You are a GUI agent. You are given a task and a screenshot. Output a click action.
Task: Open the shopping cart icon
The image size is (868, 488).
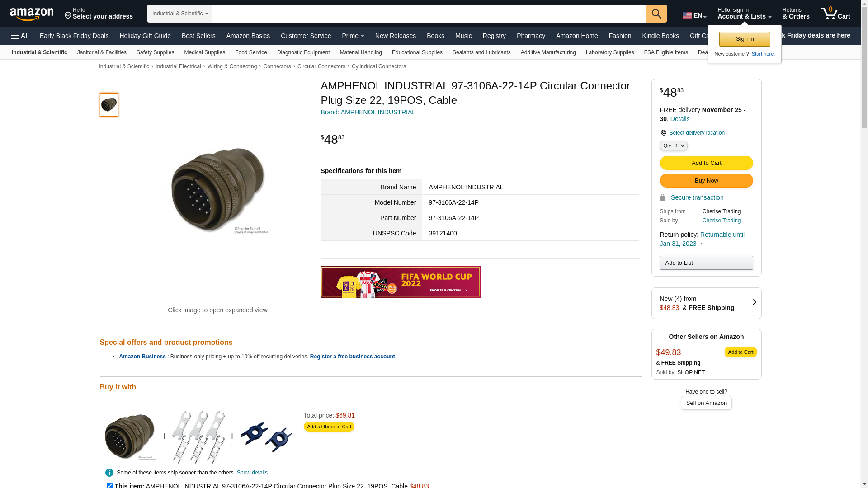pos(835,14)
